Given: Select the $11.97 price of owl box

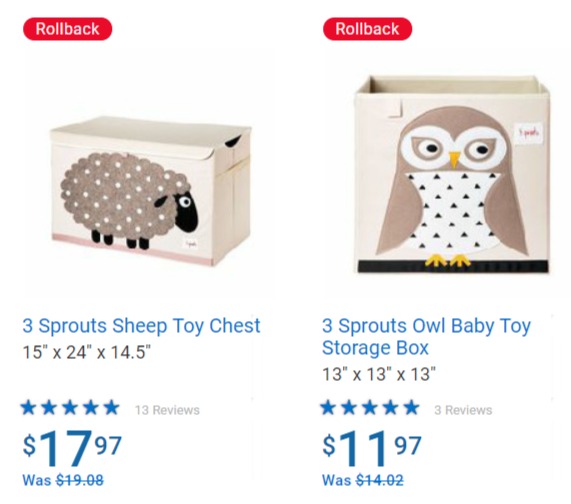Looking at the screenshot, I should click(372, 448).
